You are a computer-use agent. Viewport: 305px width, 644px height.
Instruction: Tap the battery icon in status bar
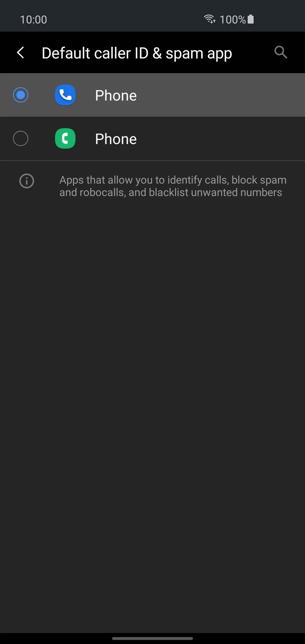(250, 19)
